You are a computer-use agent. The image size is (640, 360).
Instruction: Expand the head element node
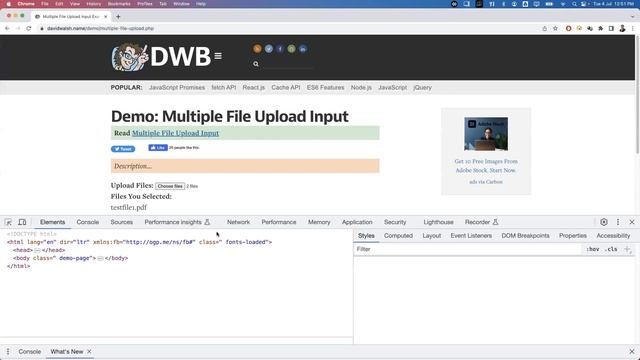coord(37,250)
